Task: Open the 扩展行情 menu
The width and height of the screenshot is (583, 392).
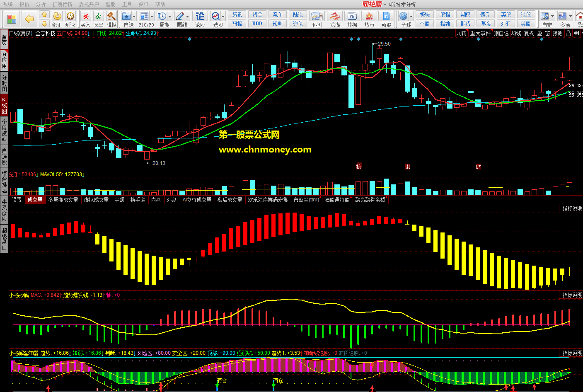Action: 62,4
